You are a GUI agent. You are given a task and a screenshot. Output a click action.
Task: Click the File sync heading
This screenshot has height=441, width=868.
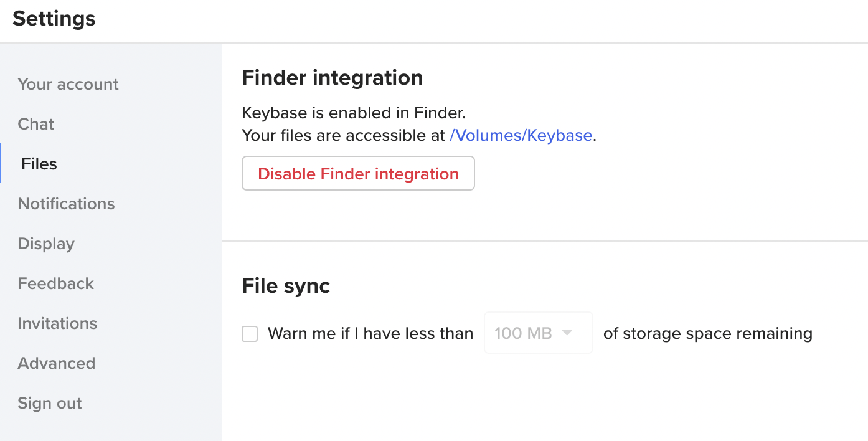click(286, 286)
